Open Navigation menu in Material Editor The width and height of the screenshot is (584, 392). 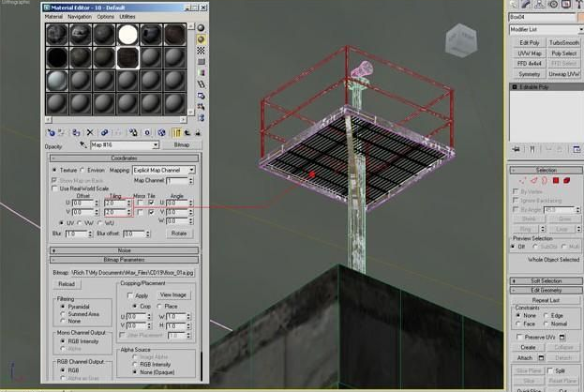pyautogui.click(x=80, y=17)
